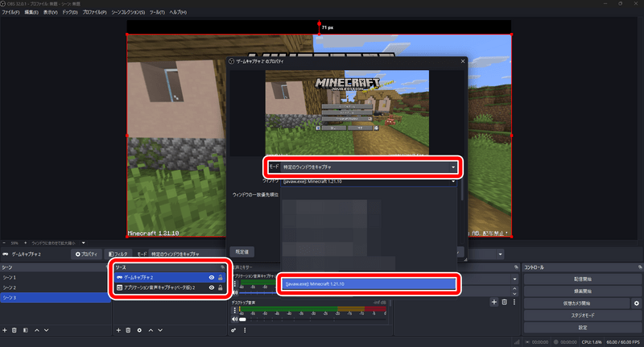Open the ヘルプ menu
This screenshot has width=644, height=347.
click(178, 12)
